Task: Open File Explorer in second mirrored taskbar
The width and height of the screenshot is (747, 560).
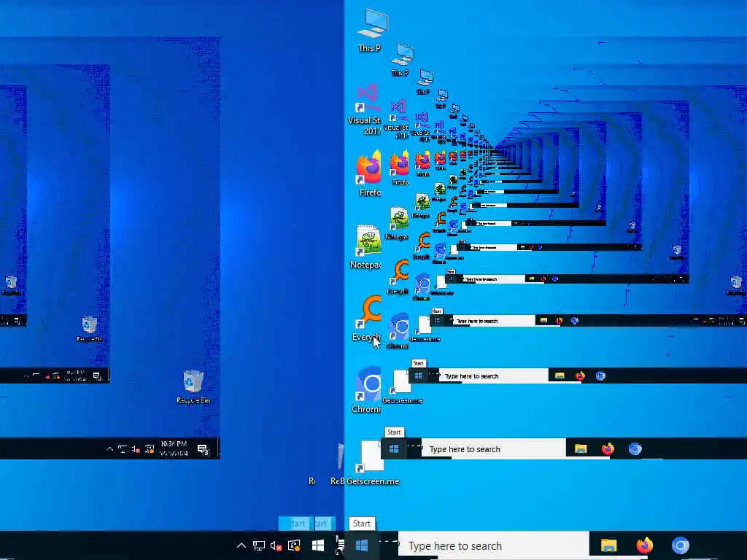Action: tap(560, 376)
